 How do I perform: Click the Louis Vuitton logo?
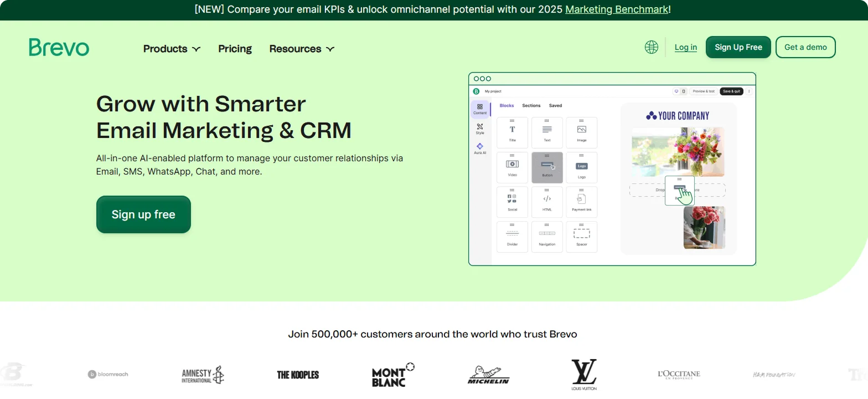[x=584, y=375]
